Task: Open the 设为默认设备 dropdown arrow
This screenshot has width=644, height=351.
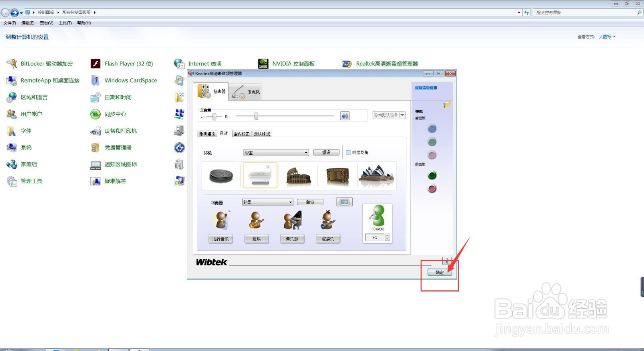Action: [x=402, y=115]
